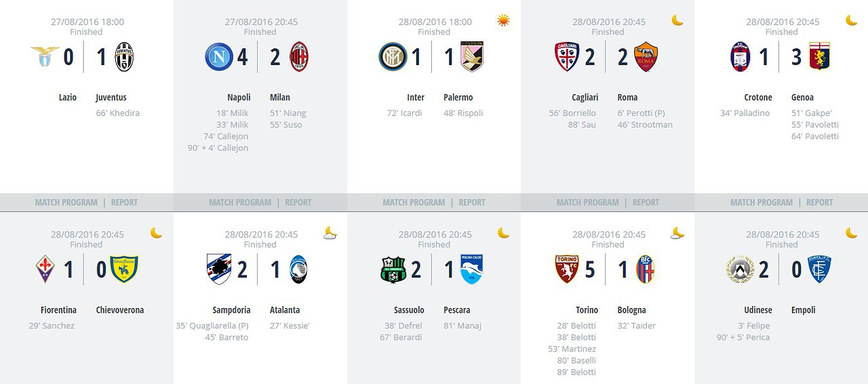The image size is (868, 384).
Task: Open Match Program for Lazio-Juventus
Action: click(x=66, y=202)
